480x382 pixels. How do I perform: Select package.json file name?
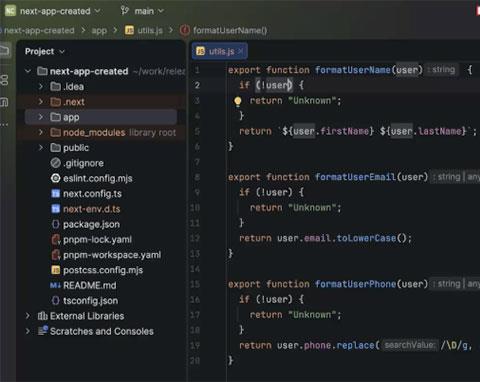click(91, 224)
